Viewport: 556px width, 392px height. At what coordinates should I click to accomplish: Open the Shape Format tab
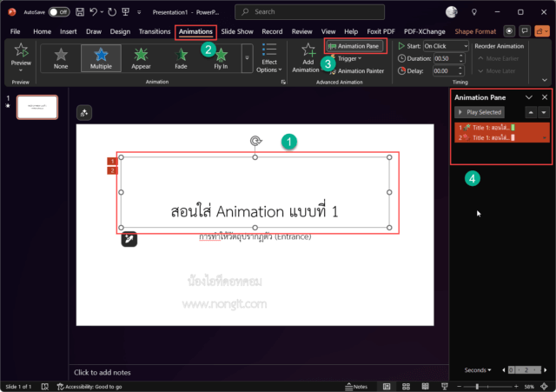[475, 31]
